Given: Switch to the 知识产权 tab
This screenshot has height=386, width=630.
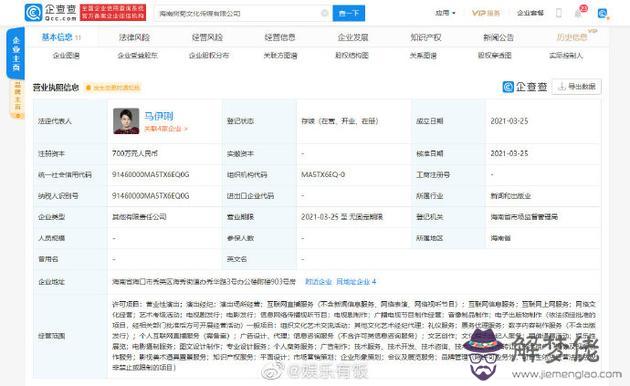Looking at the screenshot, I should coord(425,37).
